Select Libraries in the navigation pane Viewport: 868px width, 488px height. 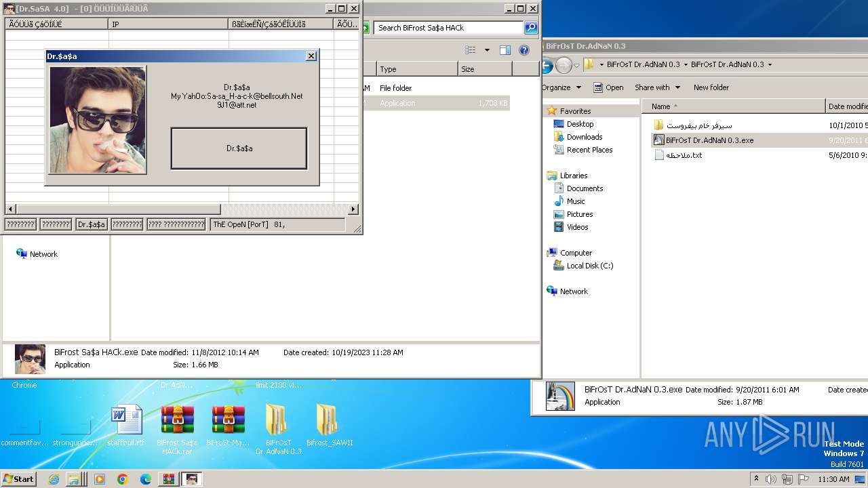point(574,176)
